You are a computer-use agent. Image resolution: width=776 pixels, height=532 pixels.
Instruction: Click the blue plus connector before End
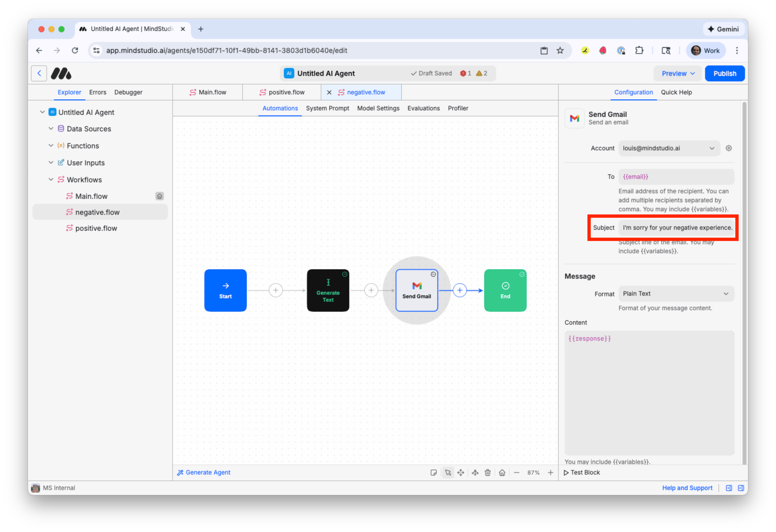460,290
